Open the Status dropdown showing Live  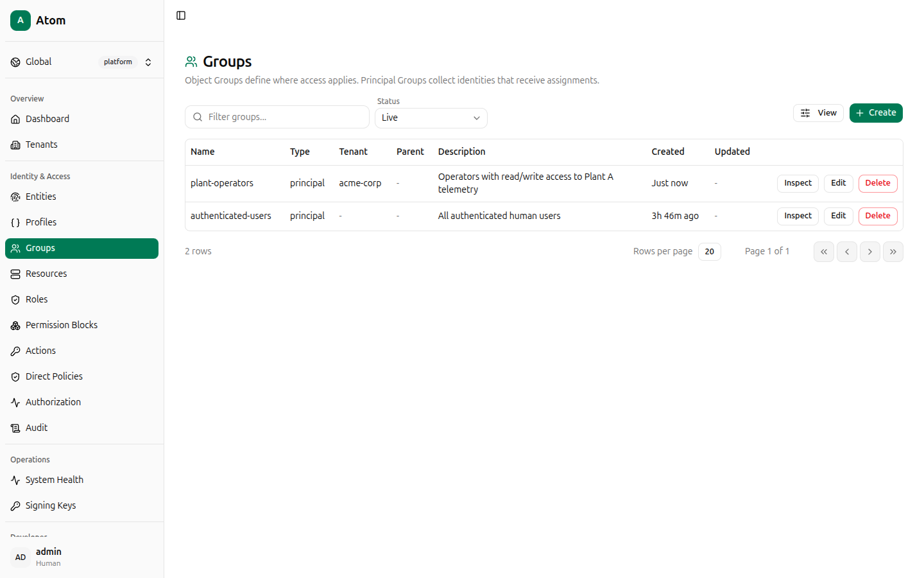point(431,118)
